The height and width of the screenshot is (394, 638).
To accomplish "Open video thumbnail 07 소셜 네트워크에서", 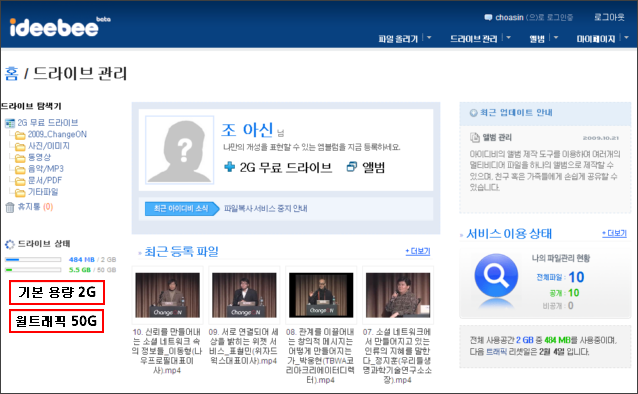I will (398, 295).
